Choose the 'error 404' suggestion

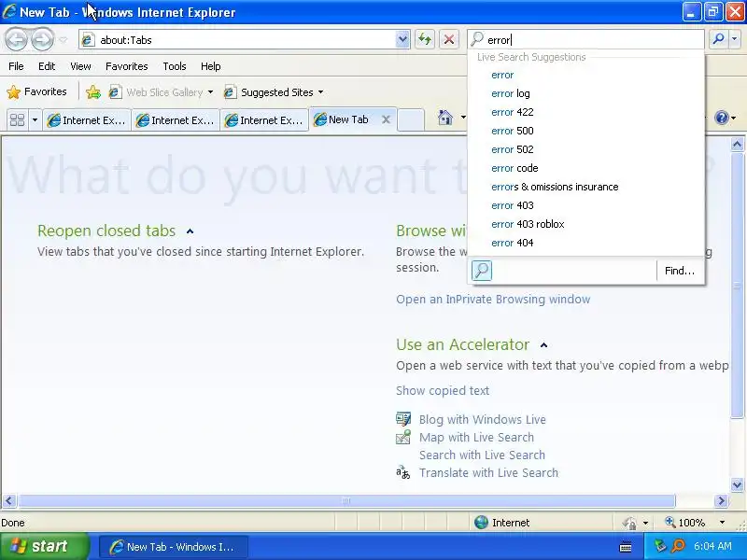585,243
